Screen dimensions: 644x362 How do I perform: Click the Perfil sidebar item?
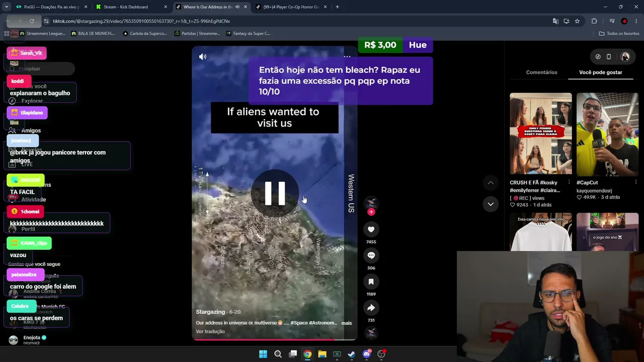[28, 229]
